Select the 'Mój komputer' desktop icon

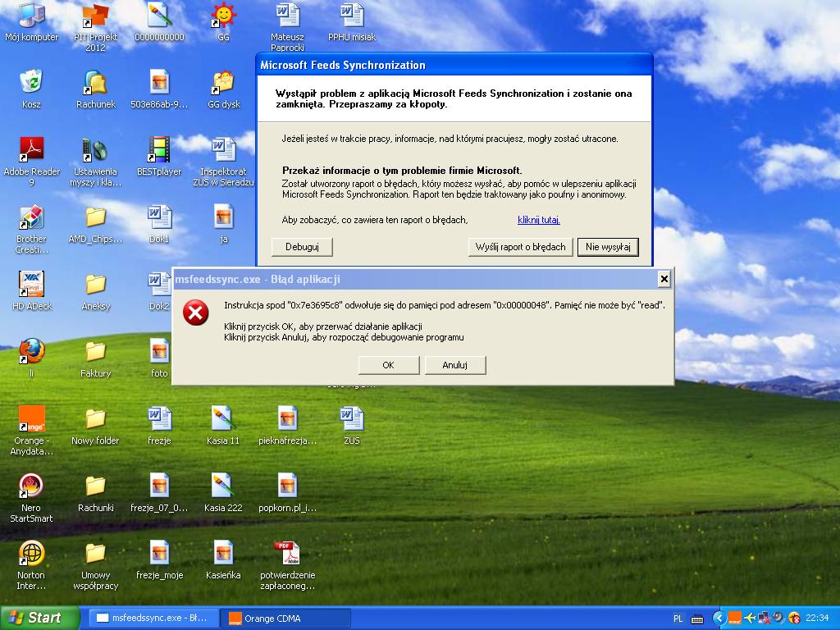32,22
